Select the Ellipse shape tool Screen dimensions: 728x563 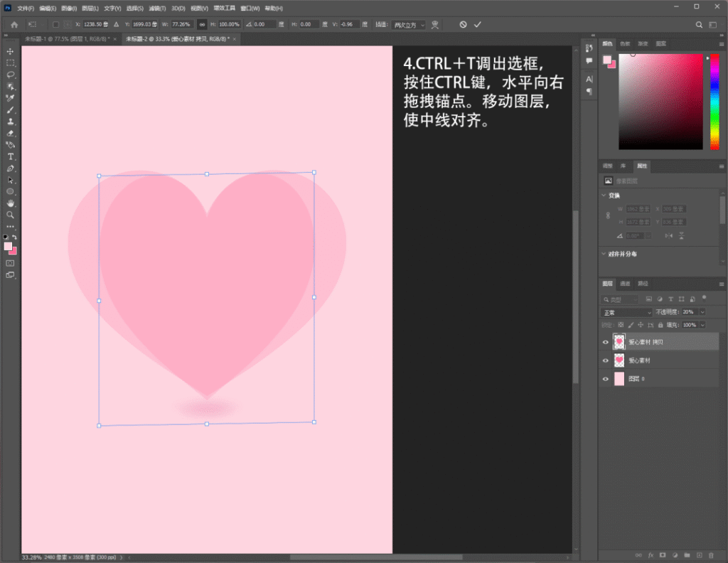(10, 192)
